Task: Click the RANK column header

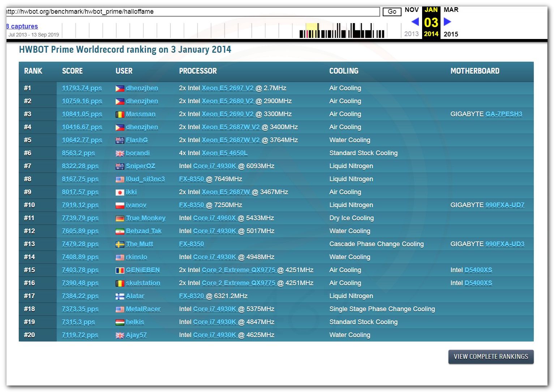Action: pos(33,71)
